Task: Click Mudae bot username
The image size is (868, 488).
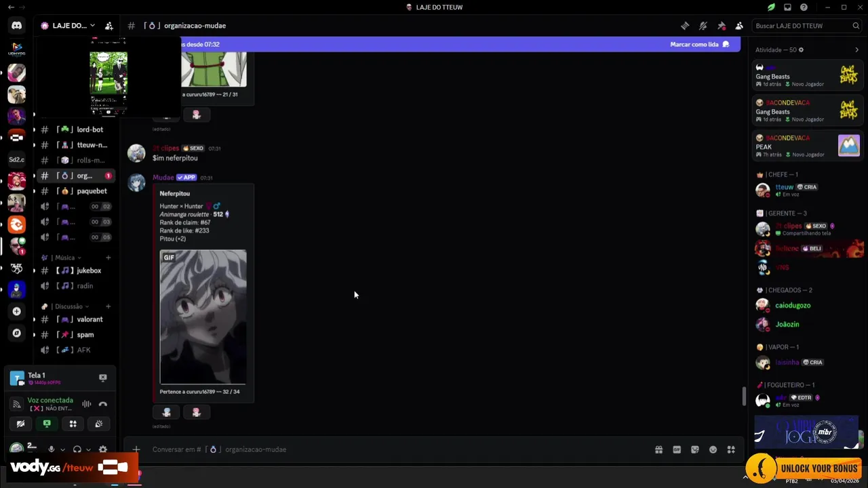Action: [163, 178]
